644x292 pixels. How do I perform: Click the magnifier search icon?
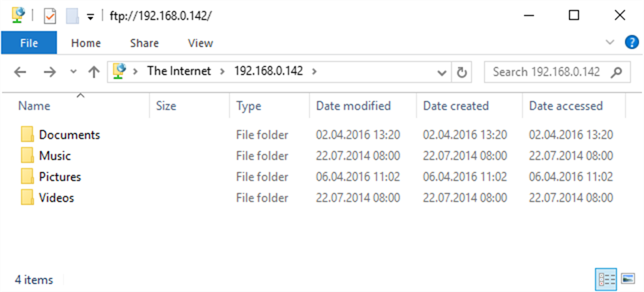pos(616,72)
